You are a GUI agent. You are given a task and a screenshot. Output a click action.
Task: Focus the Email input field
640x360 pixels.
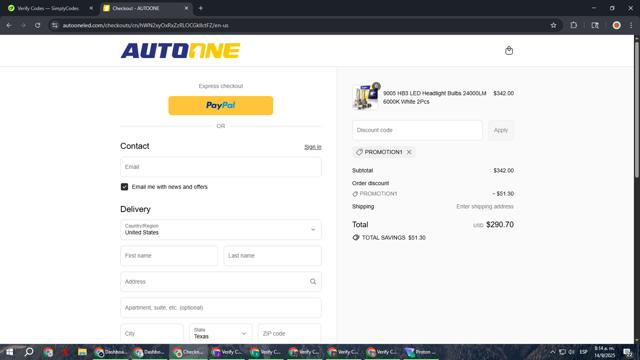click(x=220, y=167)
